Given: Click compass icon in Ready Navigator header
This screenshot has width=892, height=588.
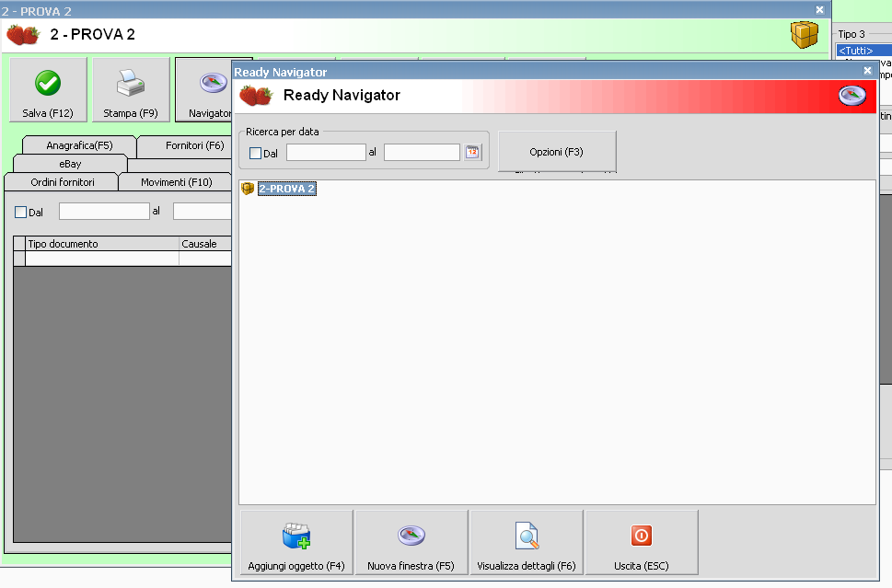Looking at the screenshot, I should (851, 96).
